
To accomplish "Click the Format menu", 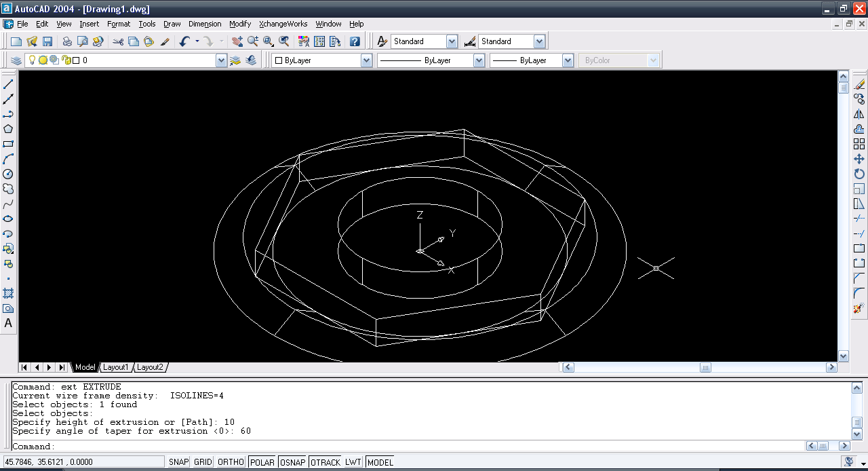I will point(119,24).
